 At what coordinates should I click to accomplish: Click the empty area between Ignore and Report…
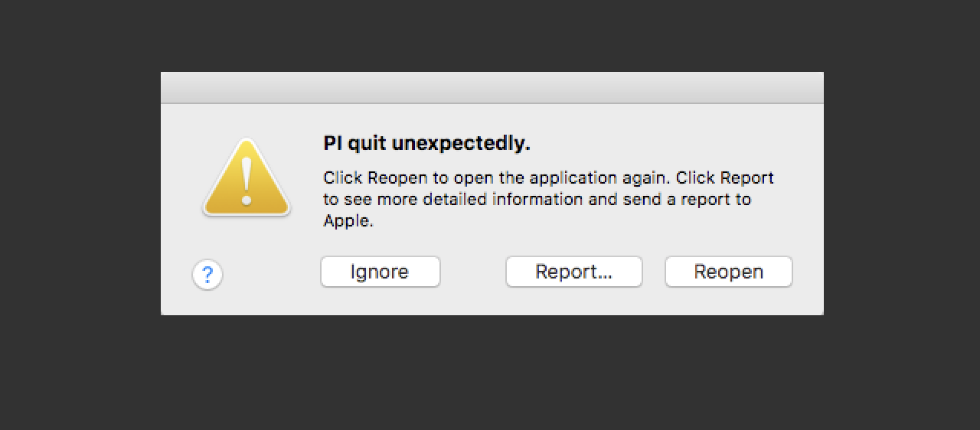pyautogui.click(x=473, y=272)
